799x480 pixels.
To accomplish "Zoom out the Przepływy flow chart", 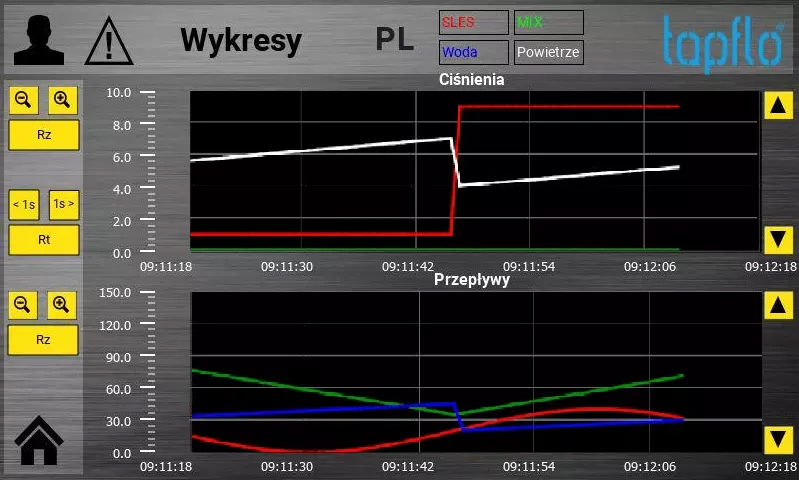I will pyautogui.click(x=24, y=305).
